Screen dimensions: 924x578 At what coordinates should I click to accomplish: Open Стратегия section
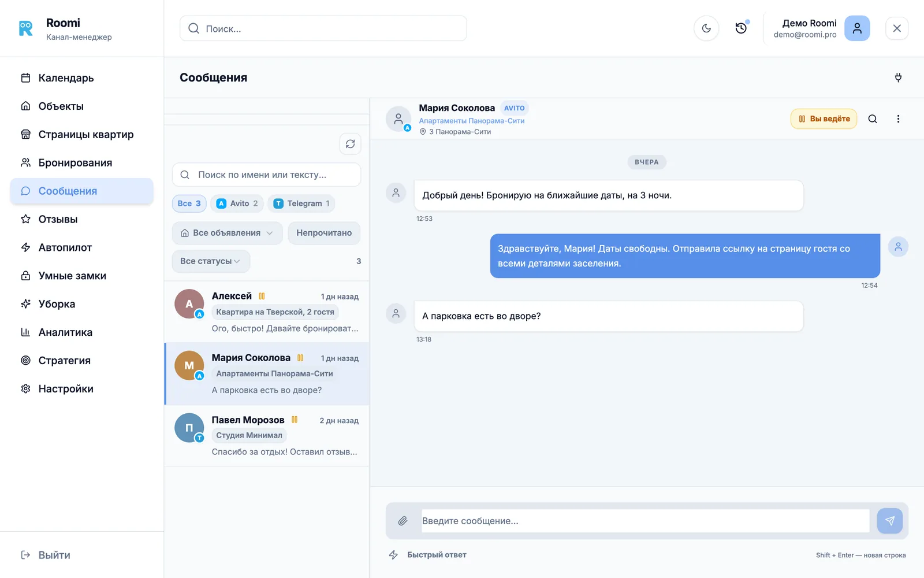82,361
